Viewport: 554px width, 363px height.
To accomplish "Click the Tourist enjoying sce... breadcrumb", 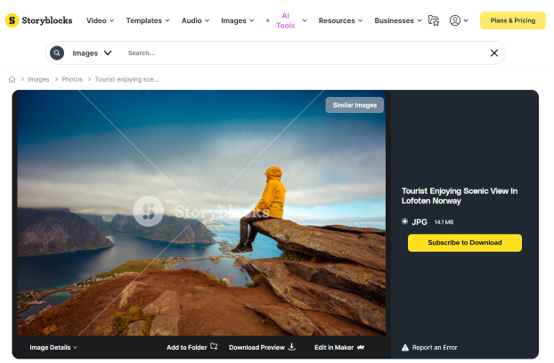I will tap(127, 79).
